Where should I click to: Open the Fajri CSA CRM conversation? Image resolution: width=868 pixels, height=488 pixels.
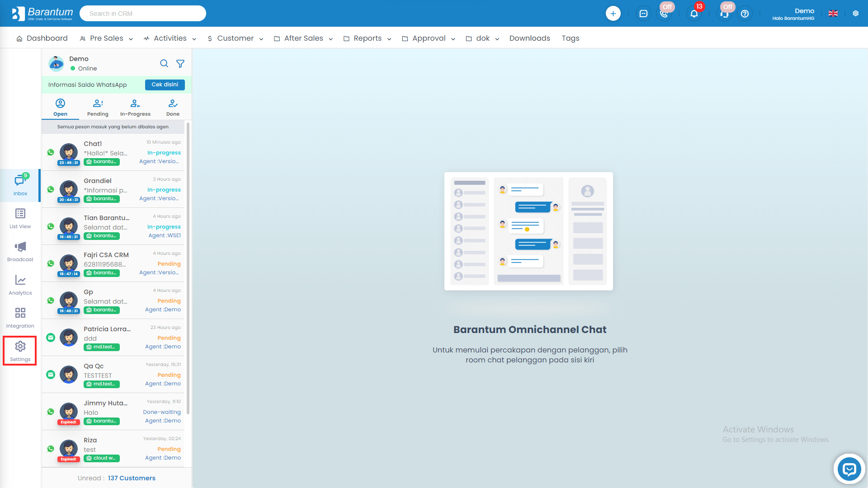coord(113,263)
